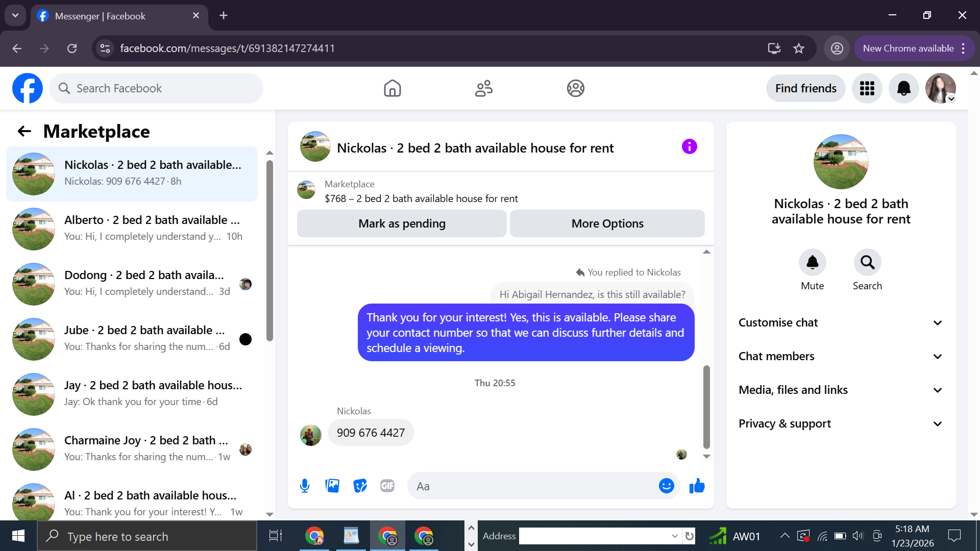Image resolution: width=980 pixels, height=551 pixels.
Task: Open Windows action center notifications
Action: coord(954,536)
